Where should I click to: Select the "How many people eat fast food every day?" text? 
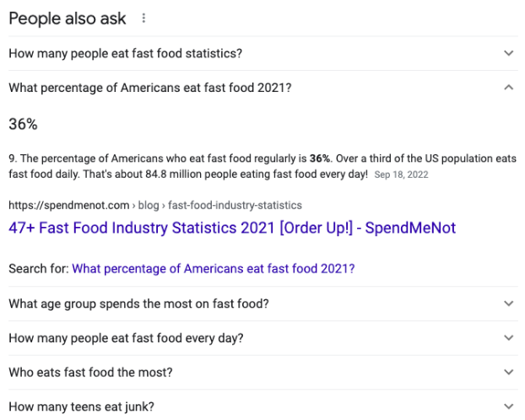(126, 338)
